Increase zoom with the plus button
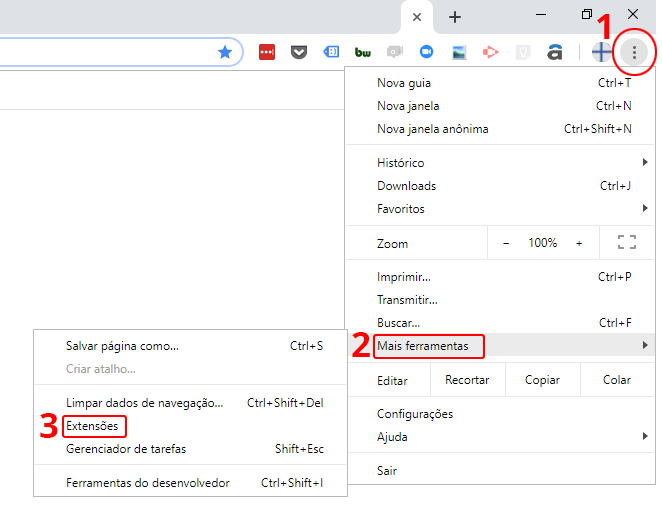Screen dimensions: 662x512 click(x=579, y=243)
